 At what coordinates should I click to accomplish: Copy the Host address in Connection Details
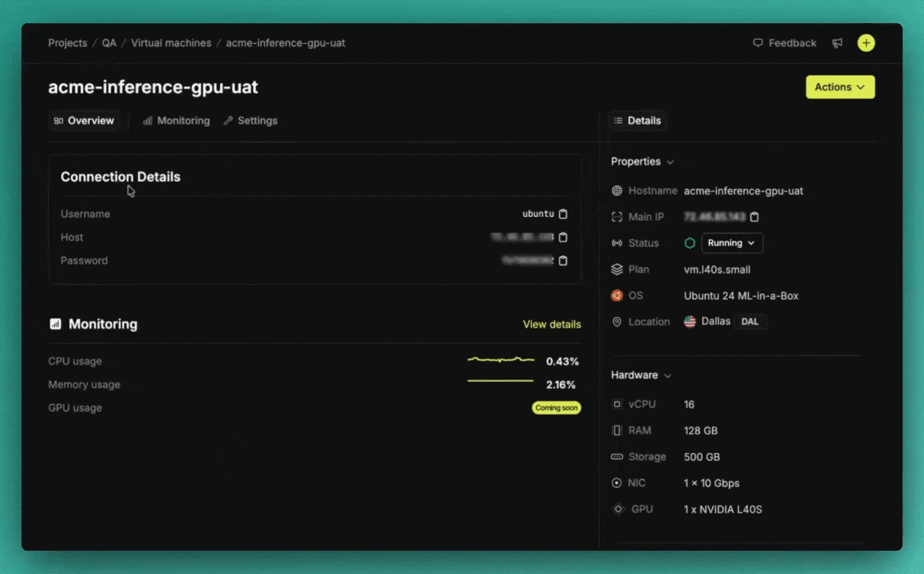click(563, 237)
